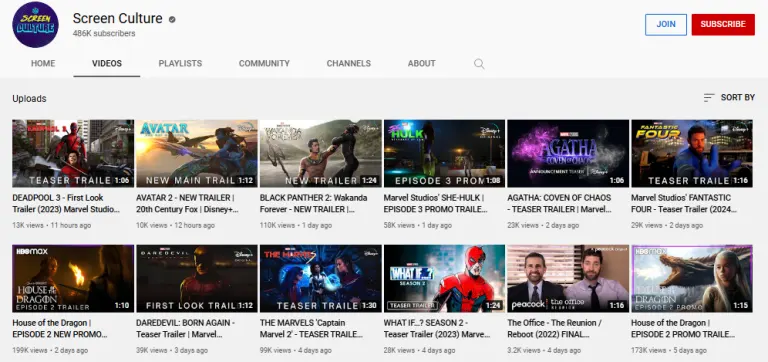The width and height of the screenshot is (768, 362).
Task: Click the AGATHA: COVEN OF CHAOS title
Action: tap(559, 203)
